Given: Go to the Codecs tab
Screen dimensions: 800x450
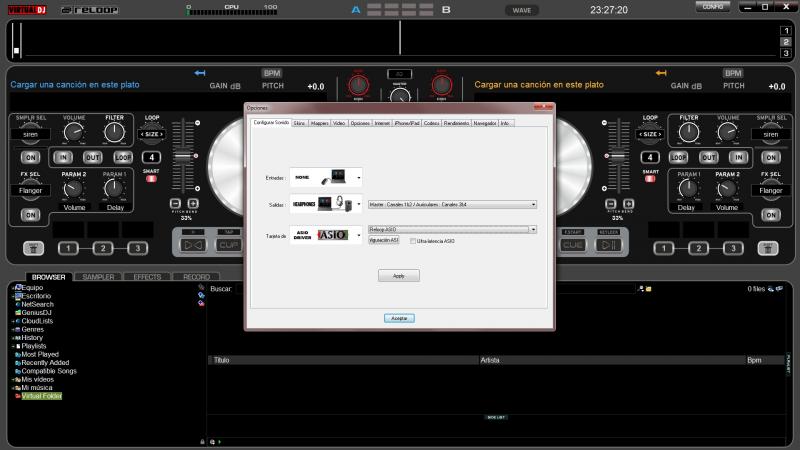Looking at the screenshot, I should 431,123.
